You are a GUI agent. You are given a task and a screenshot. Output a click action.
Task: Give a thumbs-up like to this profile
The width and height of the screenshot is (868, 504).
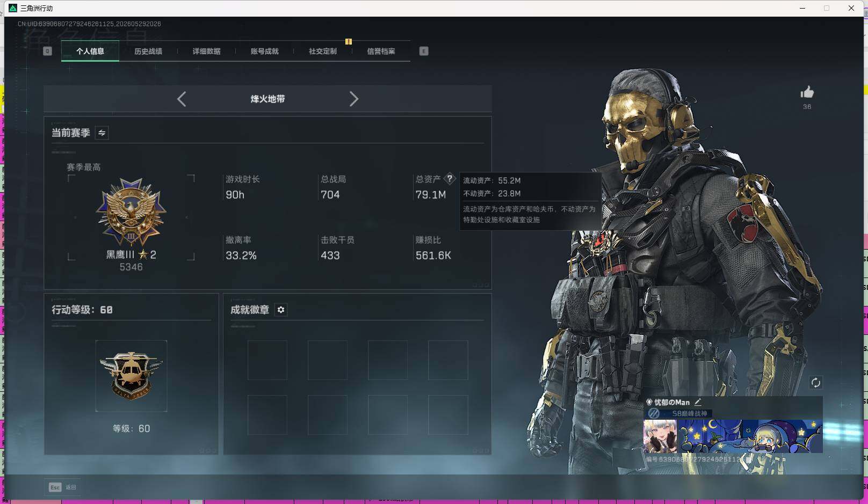[x=807, y=92]
